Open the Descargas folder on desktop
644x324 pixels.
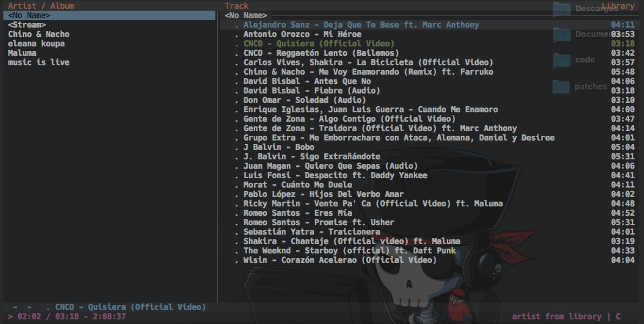point(585,9)
